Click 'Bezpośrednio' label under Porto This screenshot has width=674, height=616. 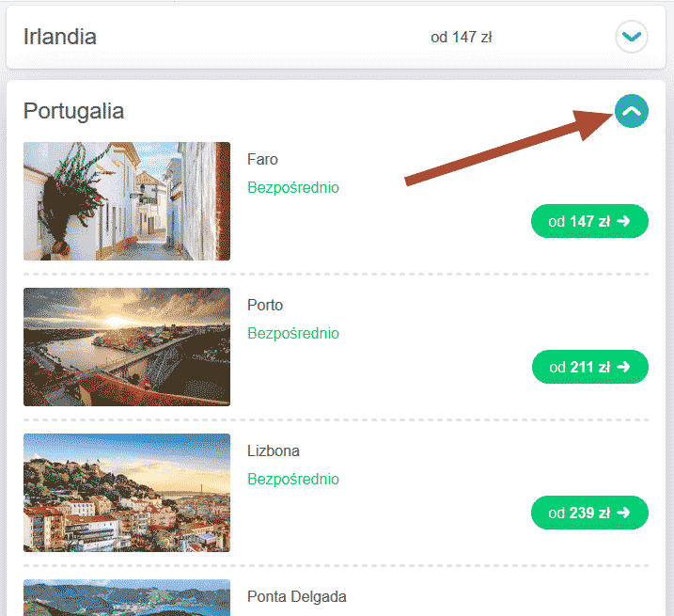pos(292,333)
